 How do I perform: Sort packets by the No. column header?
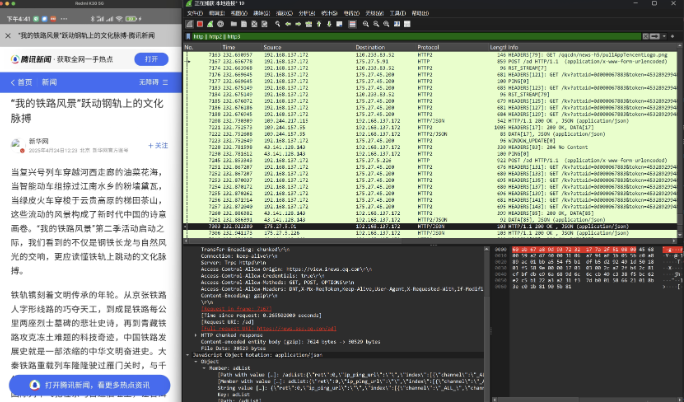pyautogui.click(x=189, y=47)
